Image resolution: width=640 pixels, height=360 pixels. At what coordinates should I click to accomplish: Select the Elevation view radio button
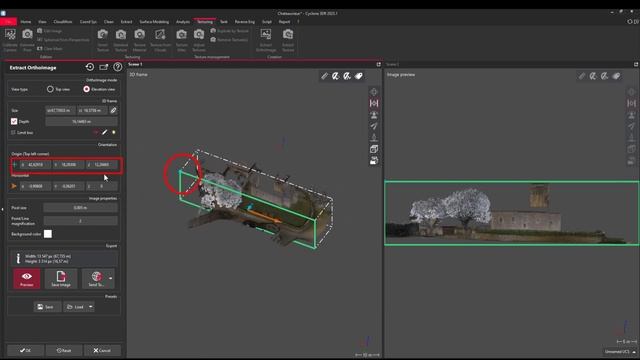tap(87, 89)
